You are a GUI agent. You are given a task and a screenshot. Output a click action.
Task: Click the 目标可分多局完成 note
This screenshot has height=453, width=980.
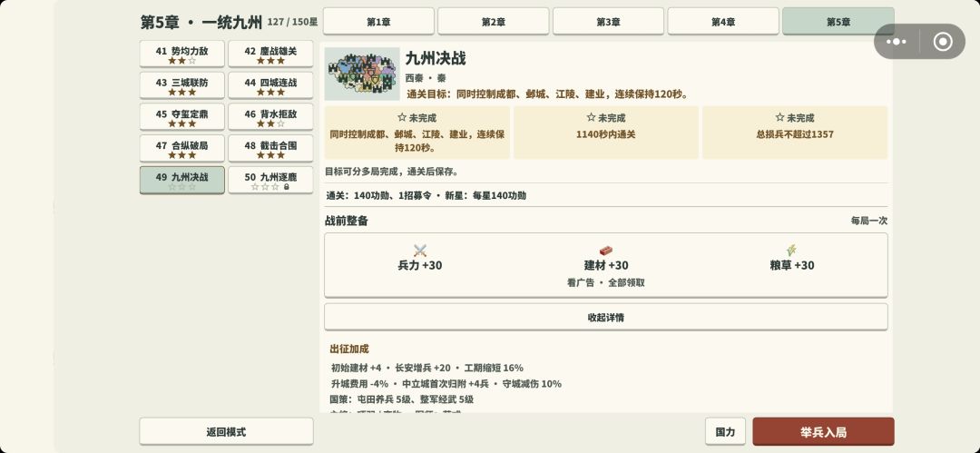(391, 172)
